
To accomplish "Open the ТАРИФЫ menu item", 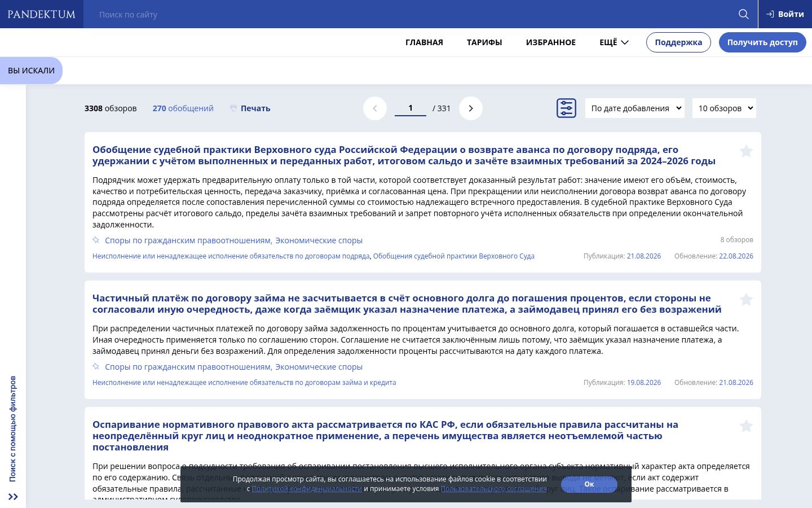I will coord(484,42).
